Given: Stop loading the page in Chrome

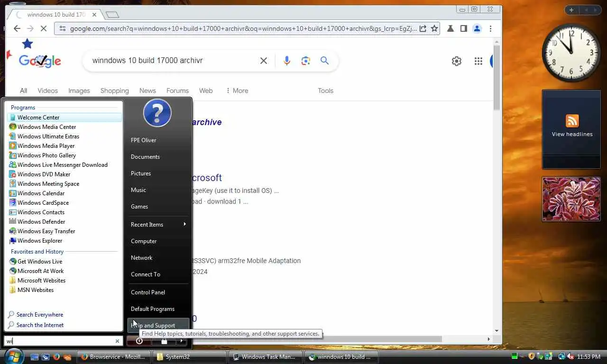Looking at the screenshot, I should (43, 28).
